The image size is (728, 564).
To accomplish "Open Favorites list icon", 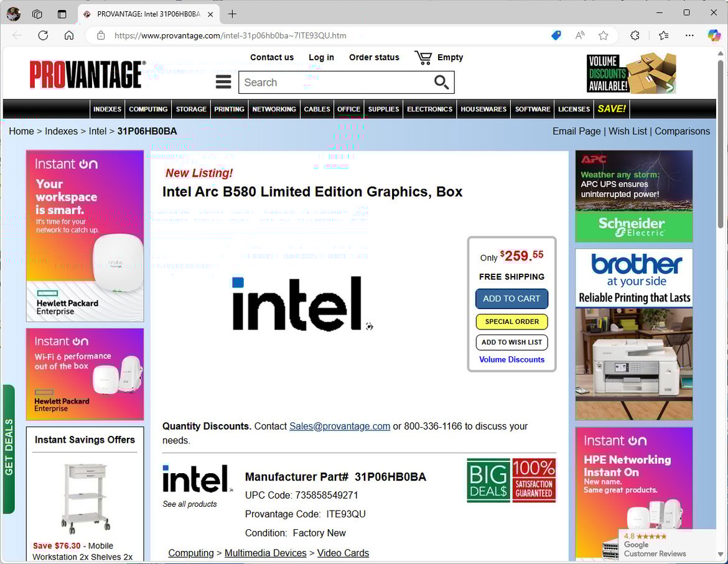I will [x=663, y=35].
